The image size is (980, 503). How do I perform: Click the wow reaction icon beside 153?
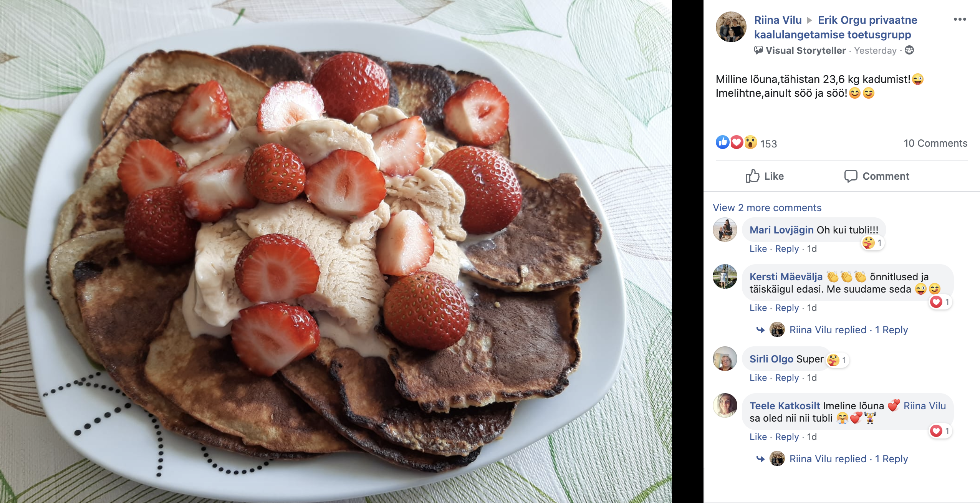750,142
